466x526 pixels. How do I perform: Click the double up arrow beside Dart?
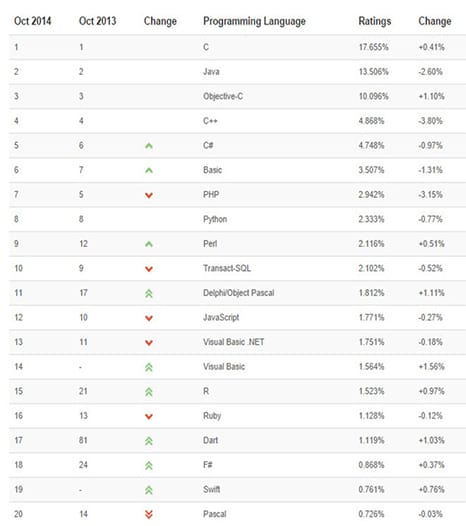149,441
